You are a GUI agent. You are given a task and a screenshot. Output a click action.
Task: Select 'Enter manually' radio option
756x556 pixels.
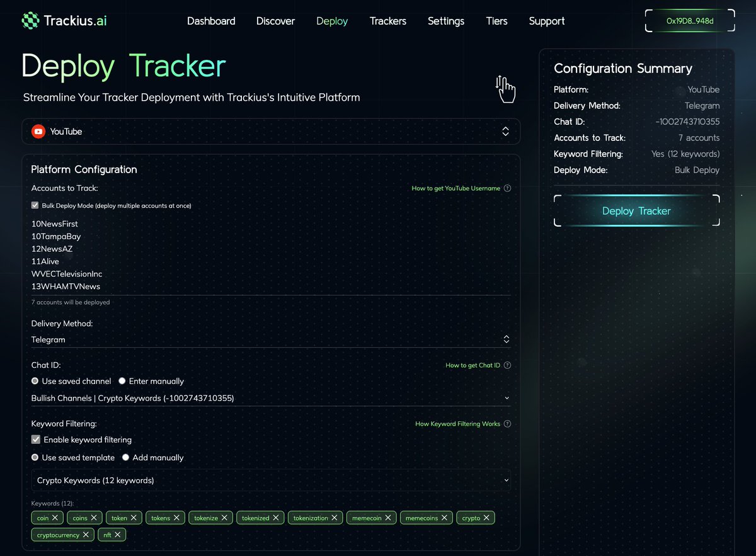(x=122, y=381)
